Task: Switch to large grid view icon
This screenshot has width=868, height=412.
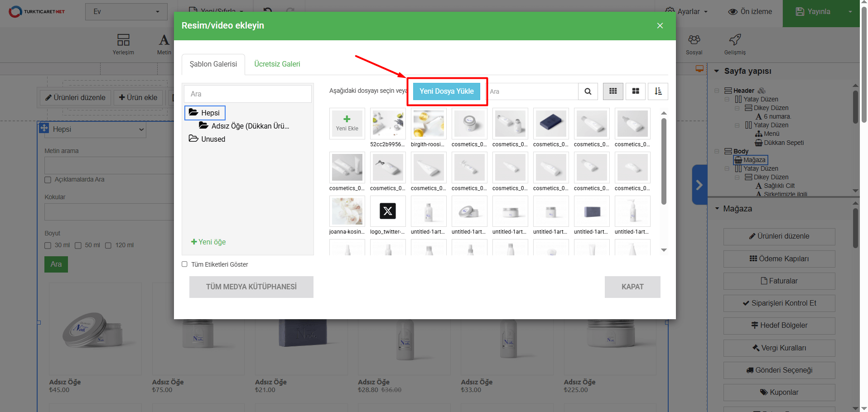Action: 636,91
